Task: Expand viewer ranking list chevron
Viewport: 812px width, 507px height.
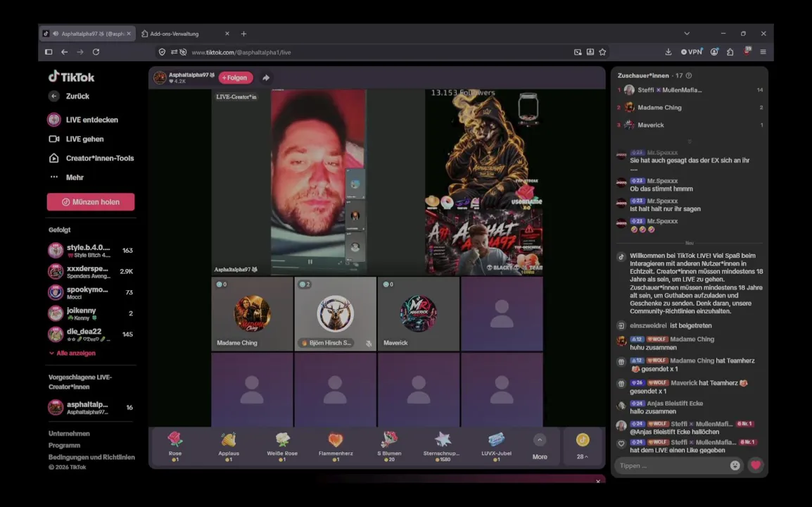Action: (x=690, y=141)
